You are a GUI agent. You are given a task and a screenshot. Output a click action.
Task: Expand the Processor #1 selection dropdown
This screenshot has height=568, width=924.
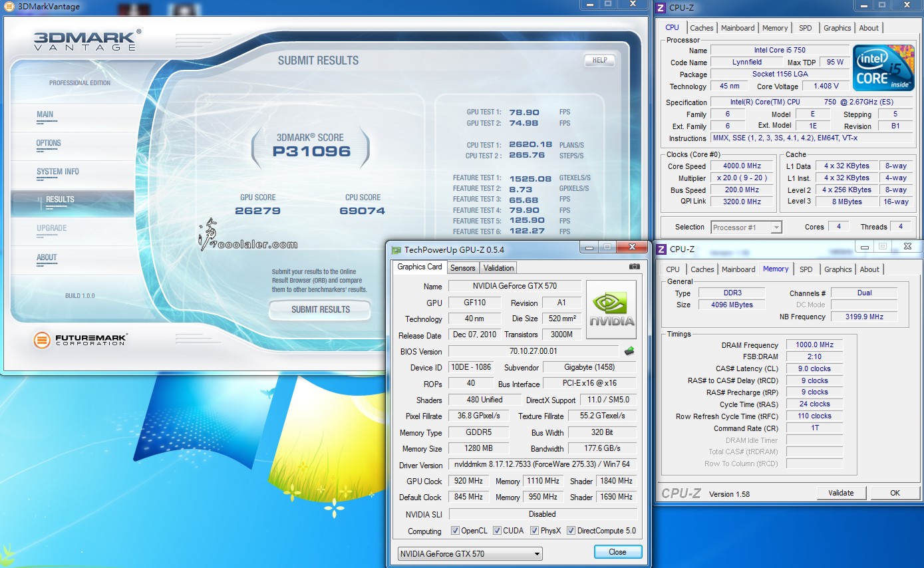[746, 227]
